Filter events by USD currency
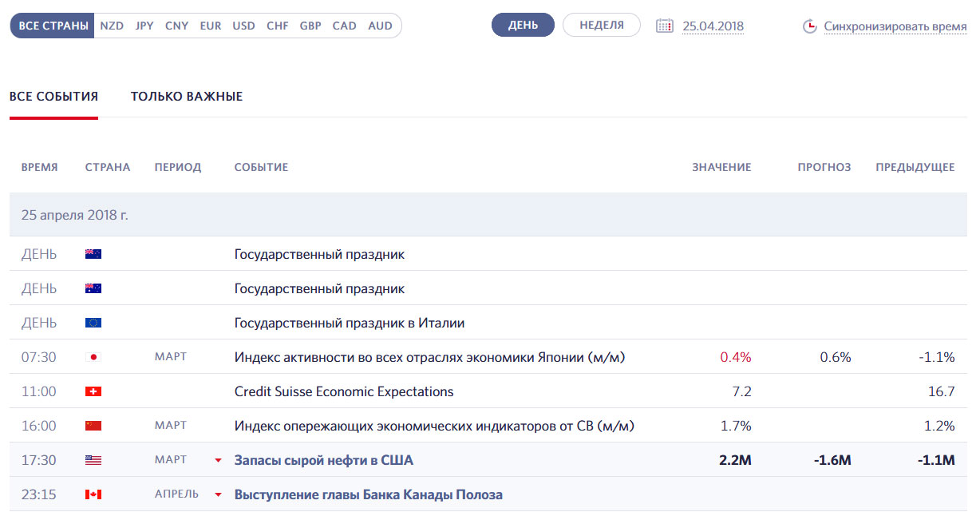 point(243,26)
